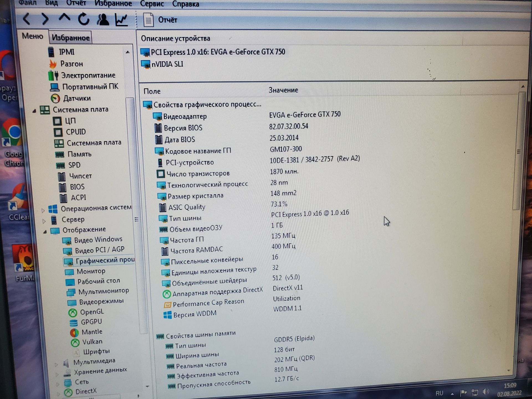
Task: Click the Поле column header
Action: click(x=152, y=91)
